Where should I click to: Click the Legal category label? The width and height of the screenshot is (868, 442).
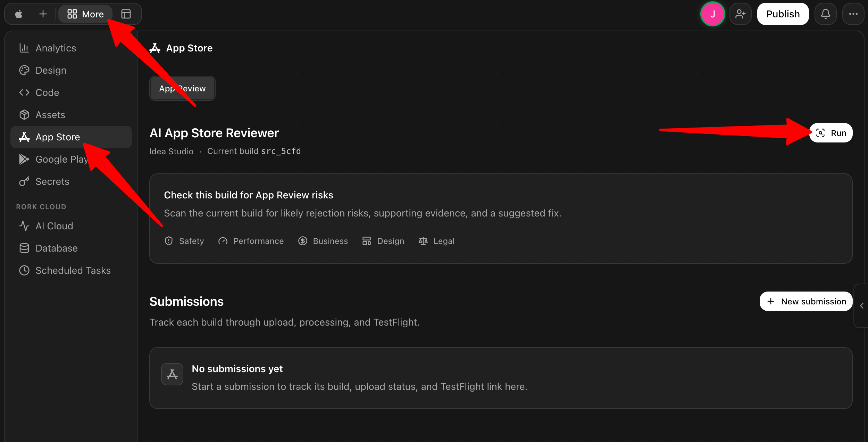(436, 241)
